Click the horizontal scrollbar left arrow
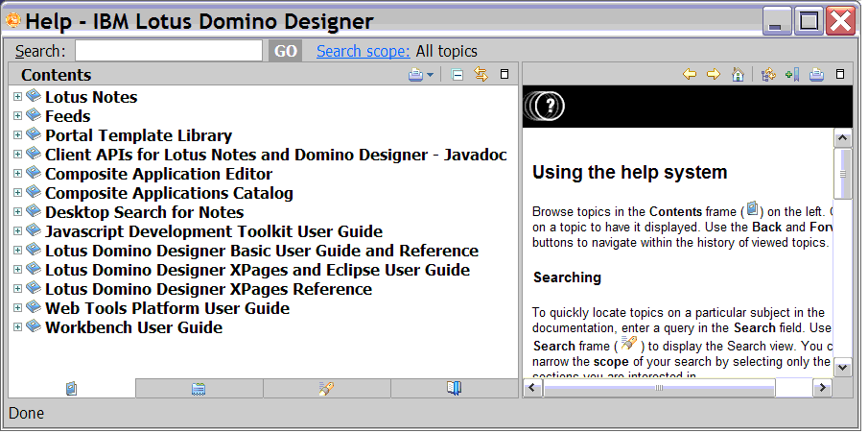 [533, 388]
